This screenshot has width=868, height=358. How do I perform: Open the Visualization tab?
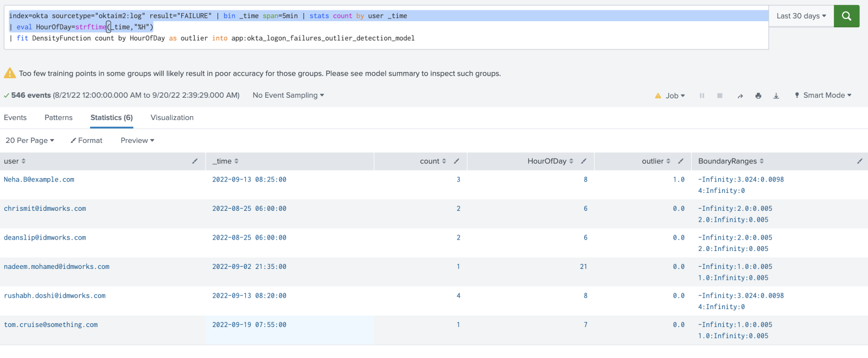(x=172, y=118)
